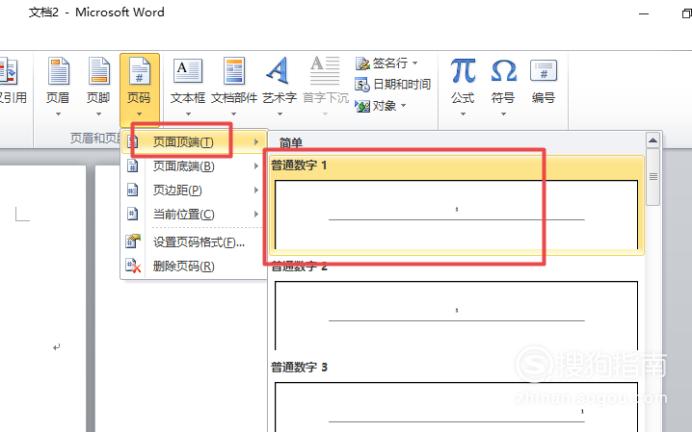Open the 符号 symbol omega icon

504,71
